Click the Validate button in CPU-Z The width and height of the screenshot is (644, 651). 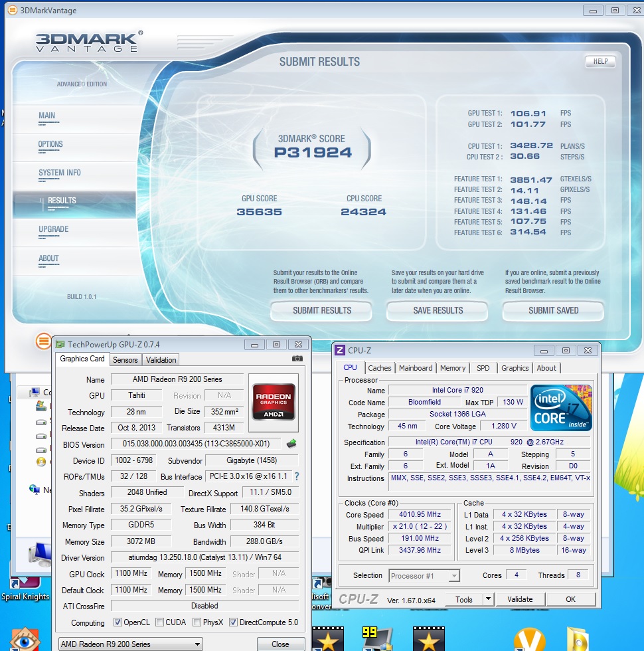520,599
